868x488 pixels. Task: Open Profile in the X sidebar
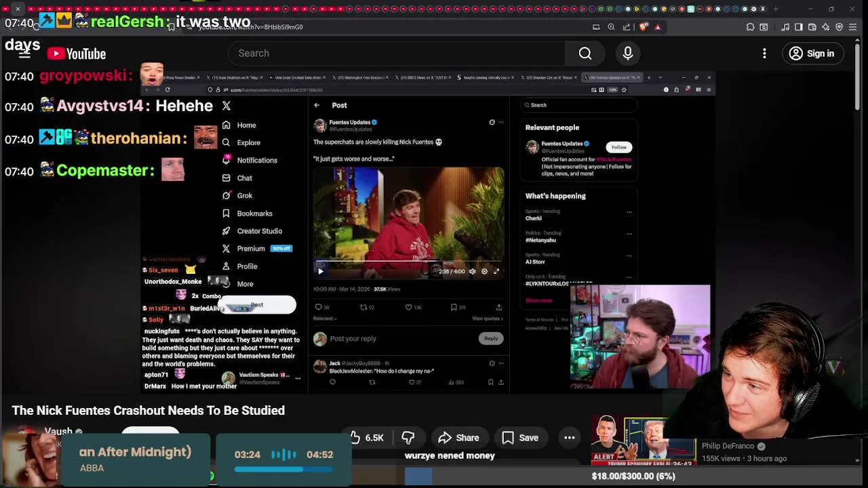tap(239, 266)
